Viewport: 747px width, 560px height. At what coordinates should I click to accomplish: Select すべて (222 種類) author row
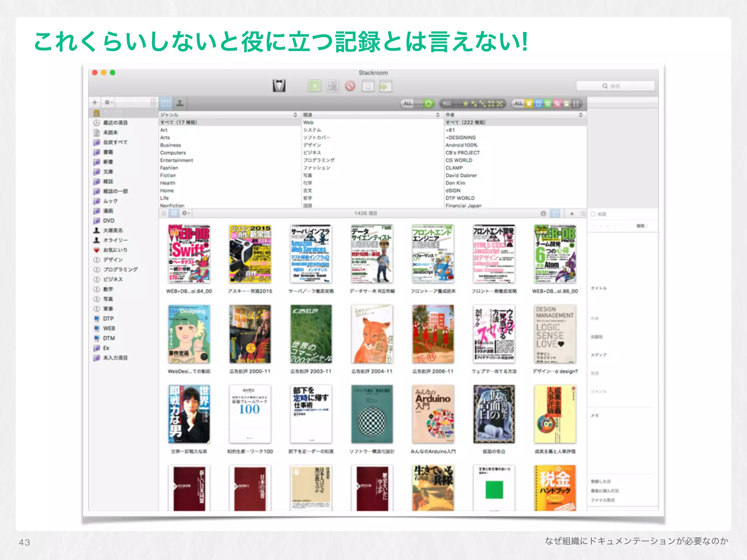tap(515, 122)
